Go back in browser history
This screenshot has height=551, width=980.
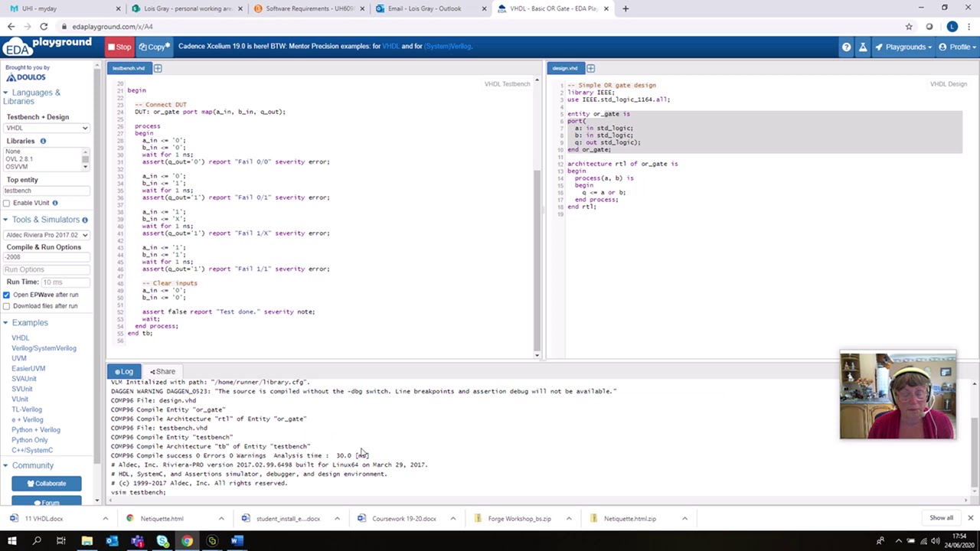pyautogui.click(x=11, y=27)
